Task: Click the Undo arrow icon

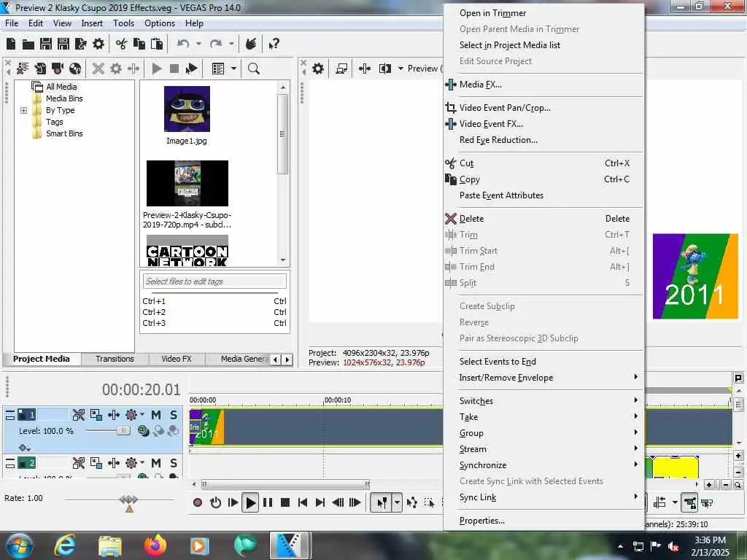Action: (x=183, y=44)
